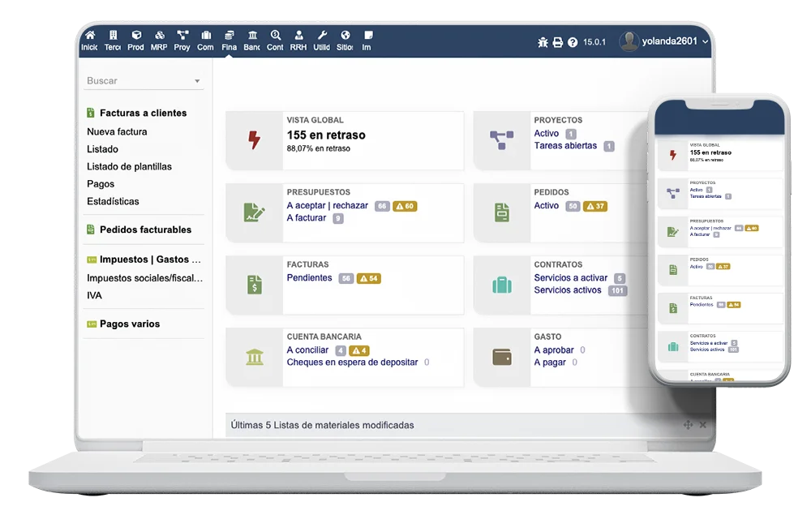The width and height of the screenshot is (811, 532).
Task: Open the Estadísticas sidebar link
Action: 113,201
